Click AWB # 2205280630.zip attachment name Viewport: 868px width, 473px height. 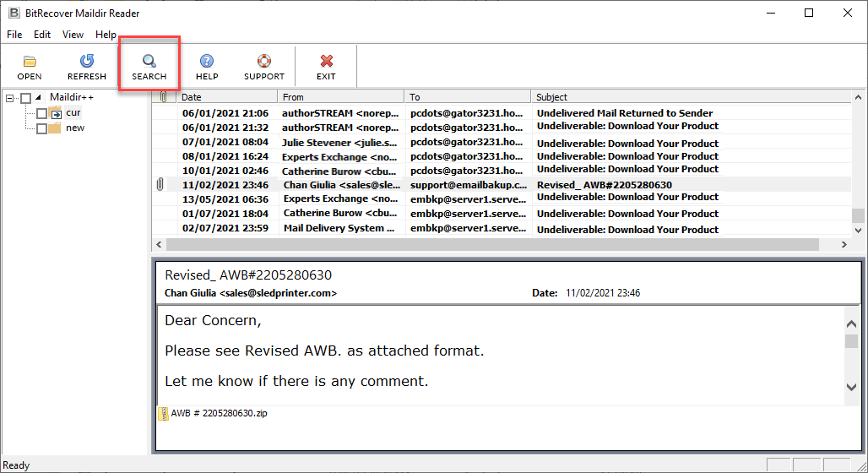[x=220, y=413]
